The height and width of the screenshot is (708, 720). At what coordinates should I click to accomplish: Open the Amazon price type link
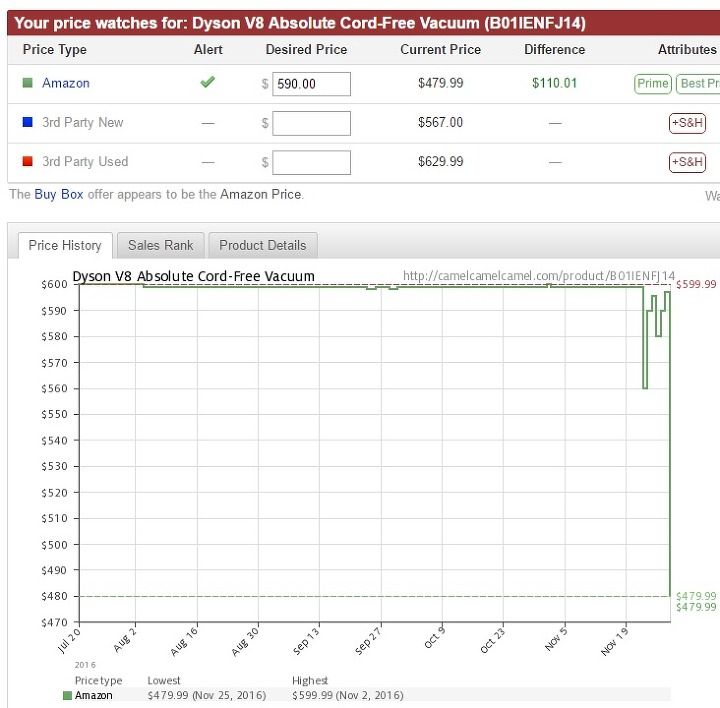click(66, 83)
